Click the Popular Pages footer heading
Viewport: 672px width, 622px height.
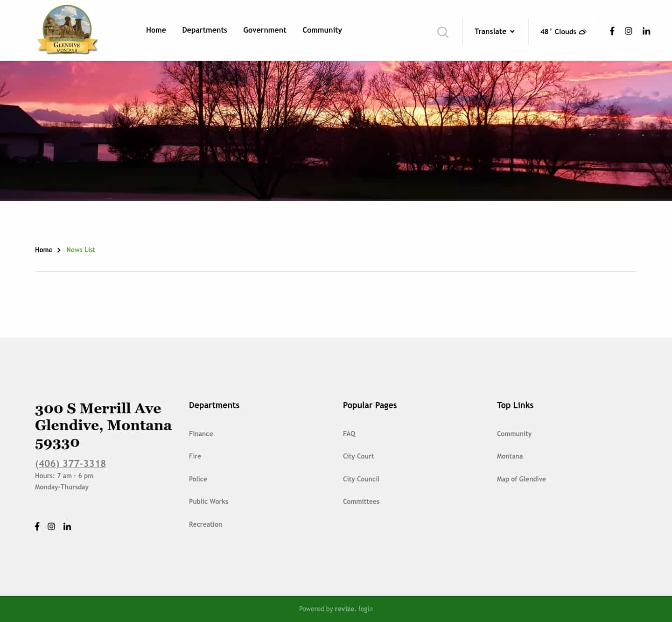click(x=370, y=405)
